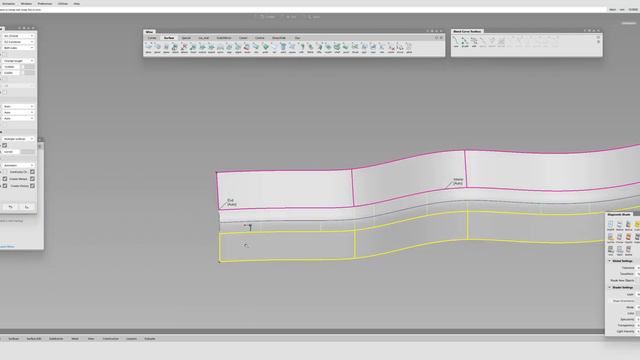Select the green solid shape surface tool
Screen dimensions: 640x360
point(265,47)
